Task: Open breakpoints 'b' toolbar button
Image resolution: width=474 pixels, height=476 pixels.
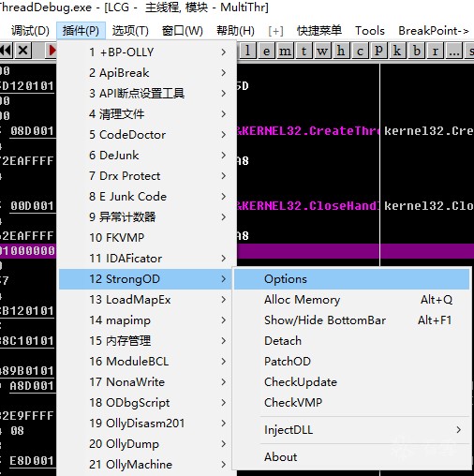Action: pyautogui.click(x=416, y=51)
